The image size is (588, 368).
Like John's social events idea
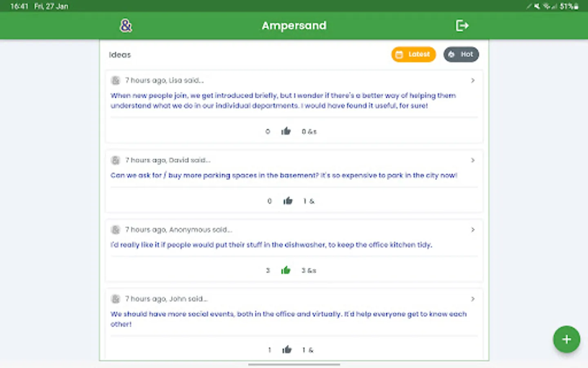pyautogui.click(x=287, y=350)
